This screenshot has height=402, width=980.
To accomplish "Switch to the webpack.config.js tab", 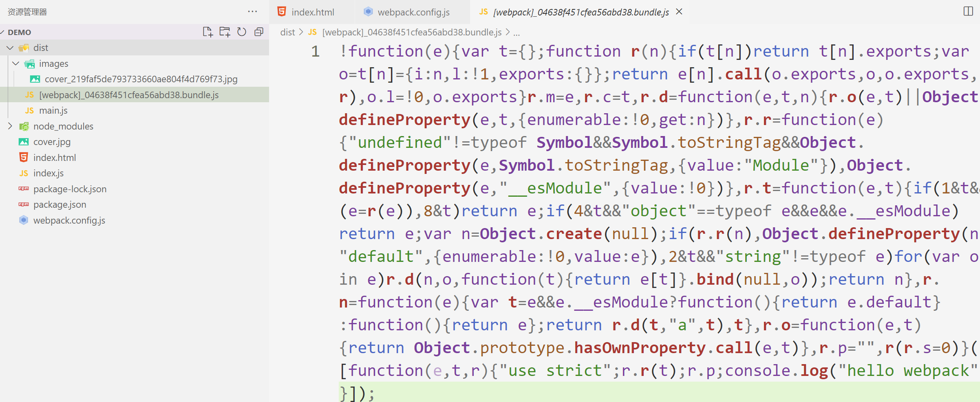I will [x=413, y=12].
